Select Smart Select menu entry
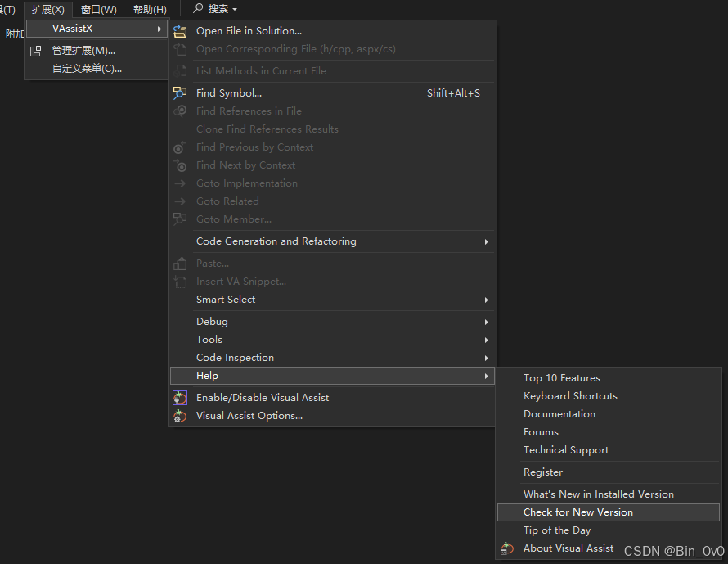Image resolution: width=728 pixels, height=564 pixels. tap(332, 300)
